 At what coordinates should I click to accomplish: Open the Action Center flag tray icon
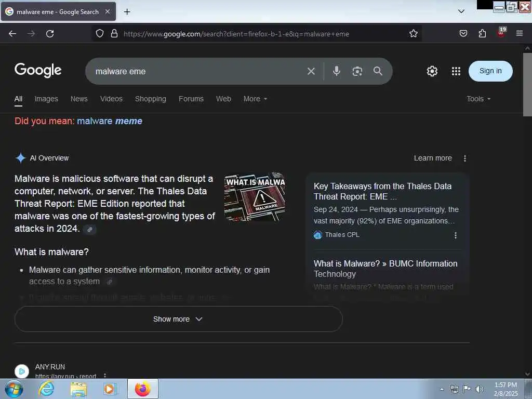click(x=467, y=389)
